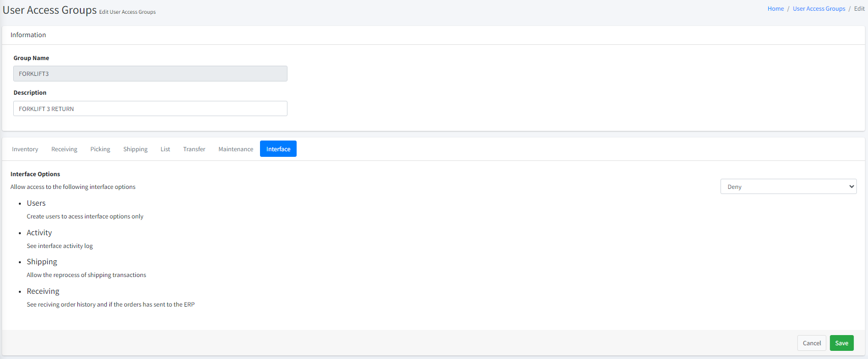This screenshot has width=868, height=359.
Task: Switch to the Receiving tab
Action: tap(64, 149)
